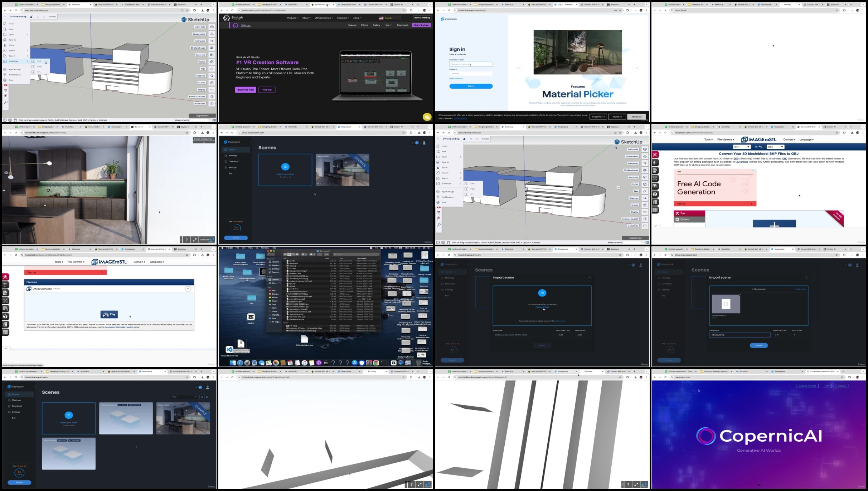Viewport: 868px width, 491px height.
Task: Click the browse files link in Import scene
Action: point(542,307)
